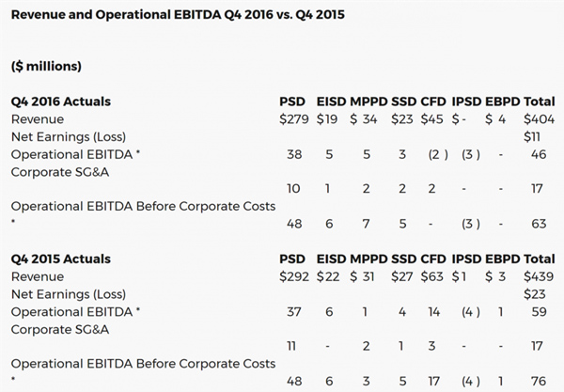
Task: Click the Q4 2016 Actuals heading
Action: 60,102
